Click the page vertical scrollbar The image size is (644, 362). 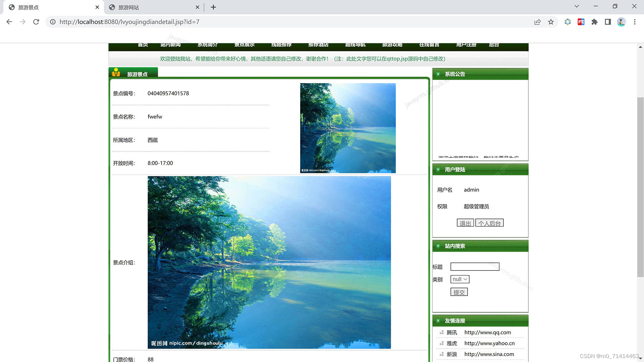tap(640, 187)
